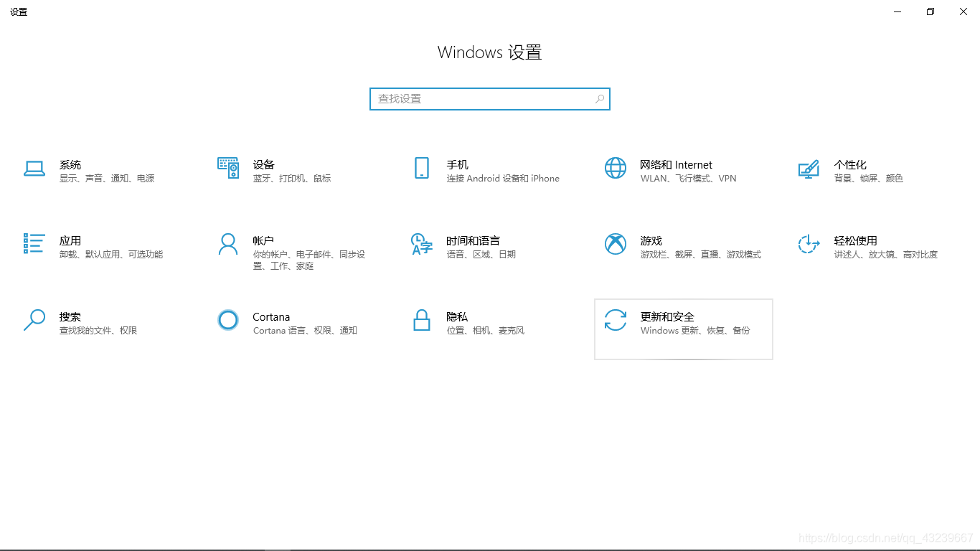Click the 搜索 title text
Viewport: 980px width, 551px height.
tap(70, 317)
